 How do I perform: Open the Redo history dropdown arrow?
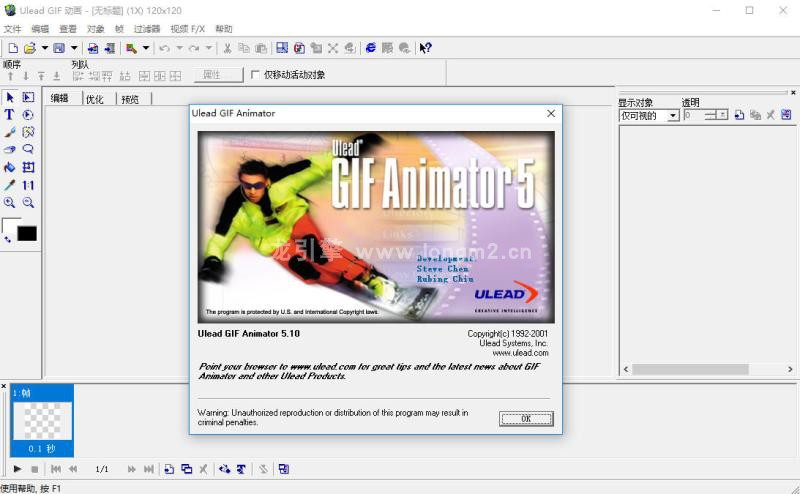click(209, 48)
